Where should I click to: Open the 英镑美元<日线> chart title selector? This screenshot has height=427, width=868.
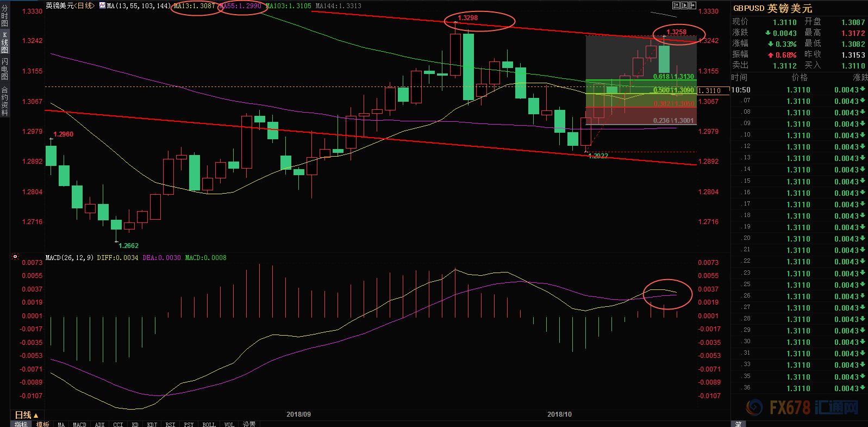[70, 5]
